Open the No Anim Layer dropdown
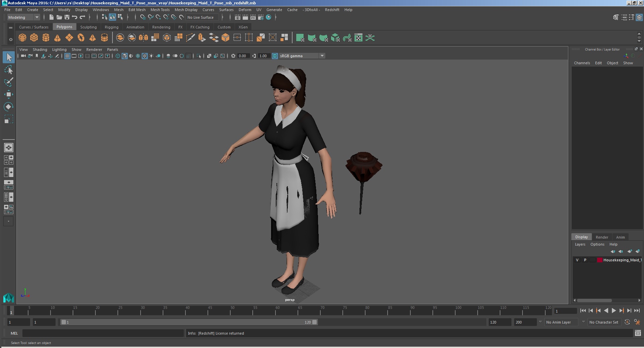The image size is (644, 348). click(562, 322)
